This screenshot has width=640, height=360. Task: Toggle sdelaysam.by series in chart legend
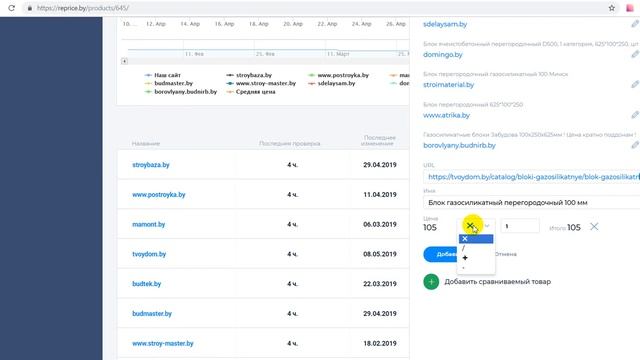tap(332, 83)
